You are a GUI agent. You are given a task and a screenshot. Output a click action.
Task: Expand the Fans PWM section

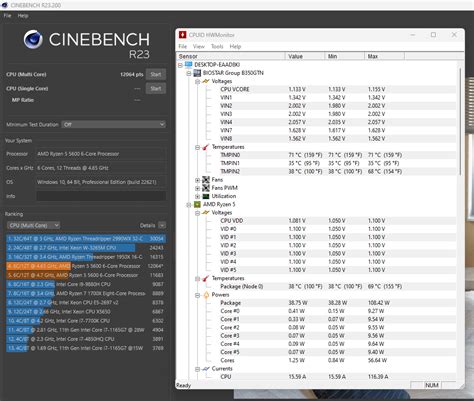tap(197, 188)
